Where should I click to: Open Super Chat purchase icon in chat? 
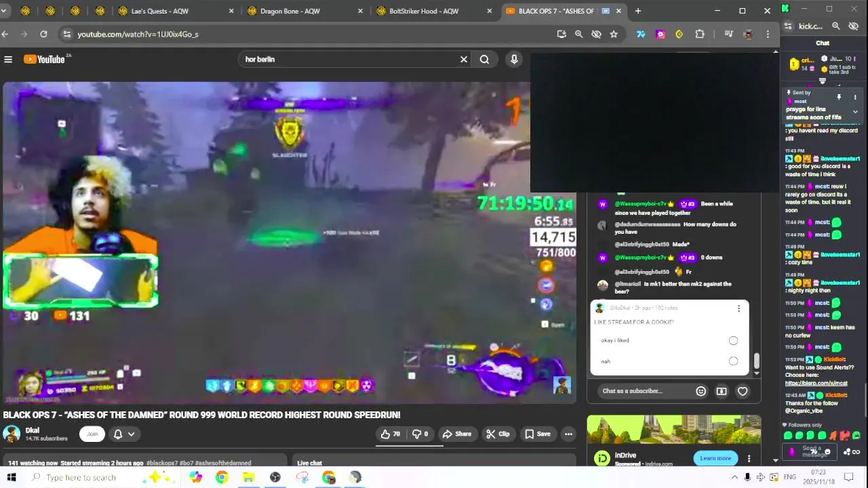[722, 391]
